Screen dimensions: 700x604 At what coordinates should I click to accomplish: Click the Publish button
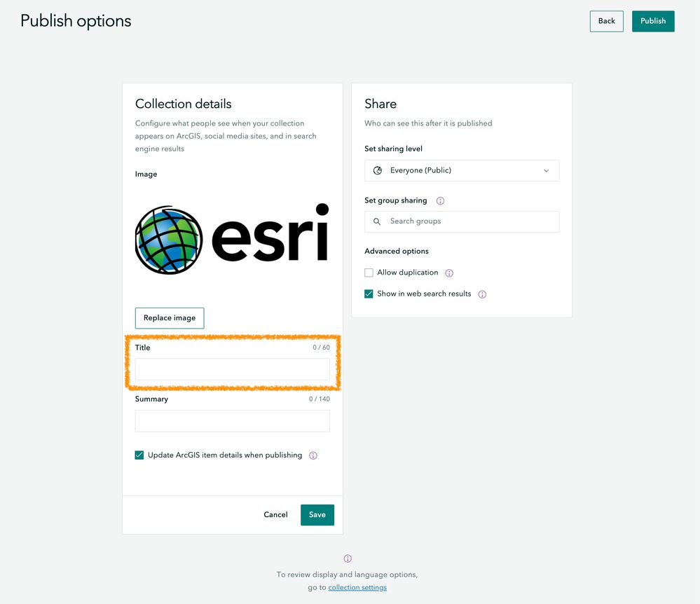coord(652,21)
